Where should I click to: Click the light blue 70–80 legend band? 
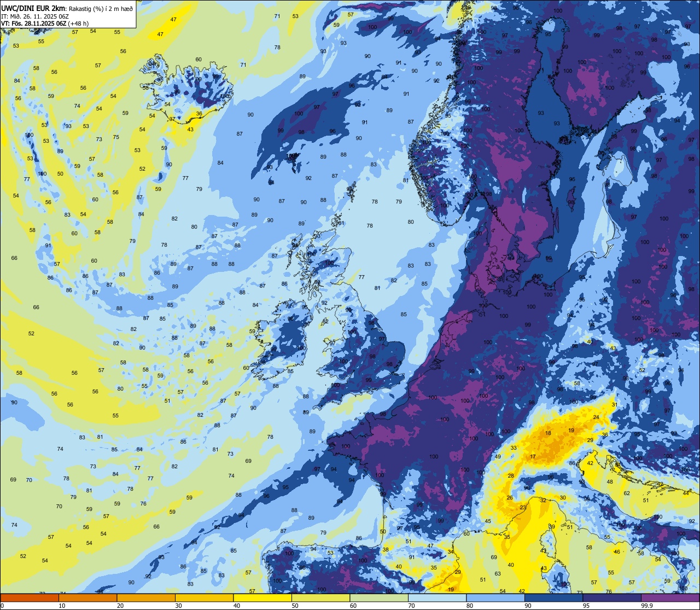coord(437,597)
